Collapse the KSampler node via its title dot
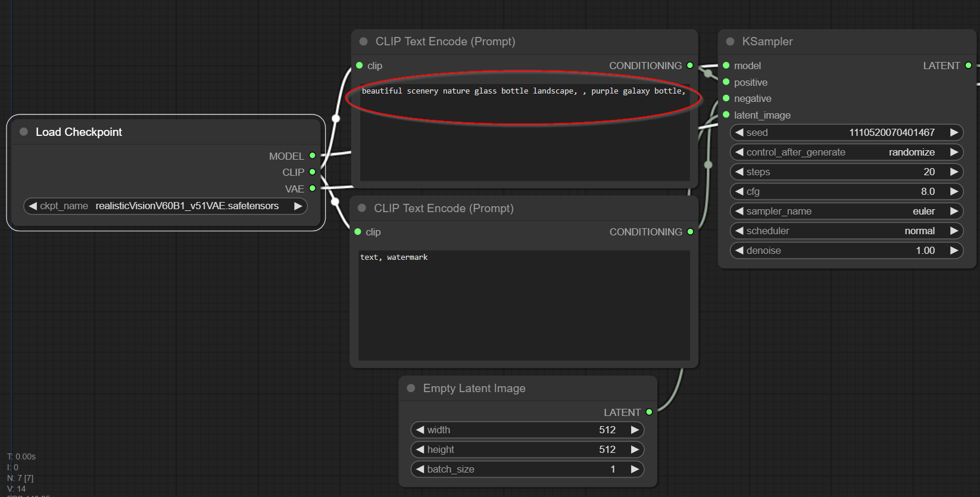Screen dimensions: 980x497 pyautogui.click(x=730, y=42)
